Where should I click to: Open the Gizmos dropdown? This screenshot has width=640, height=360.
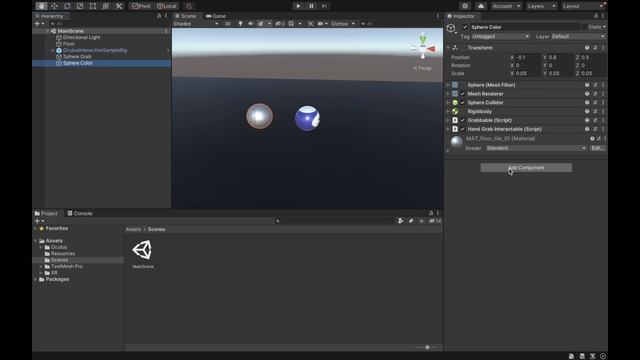(x=343, y=24)
